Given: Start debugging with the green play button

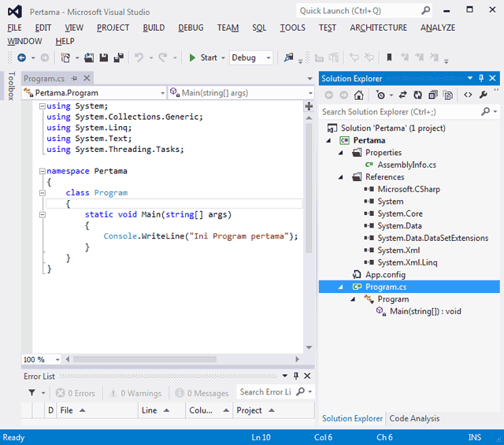Looking at the screenshot, I should pos(192,57).
